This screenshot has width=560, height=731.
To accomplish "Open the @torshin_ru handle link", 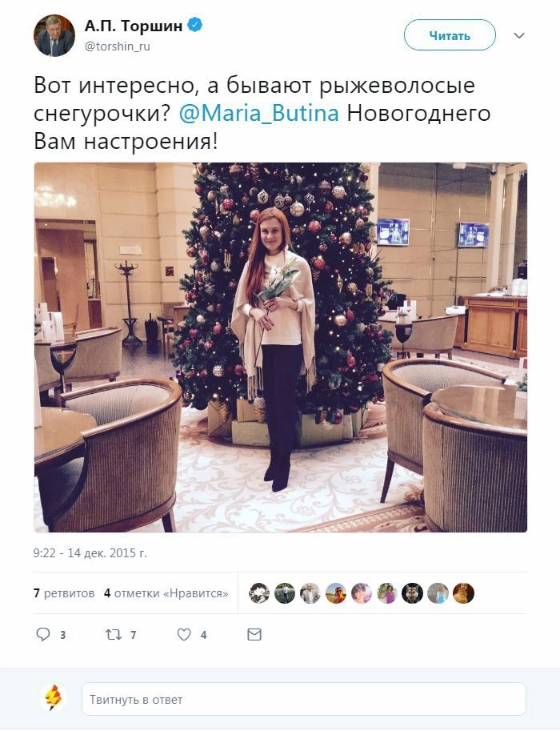I will coord(118,46).
